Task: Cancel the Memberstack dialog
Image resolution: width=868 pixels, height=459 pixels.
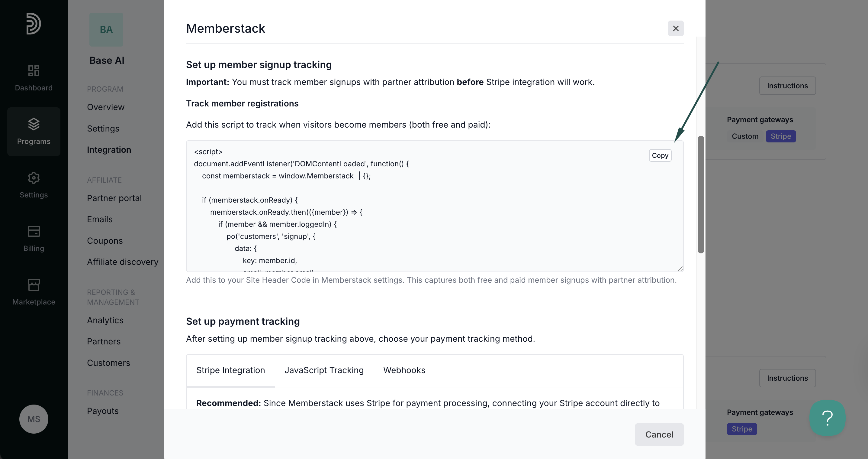Action: [659, 435]
